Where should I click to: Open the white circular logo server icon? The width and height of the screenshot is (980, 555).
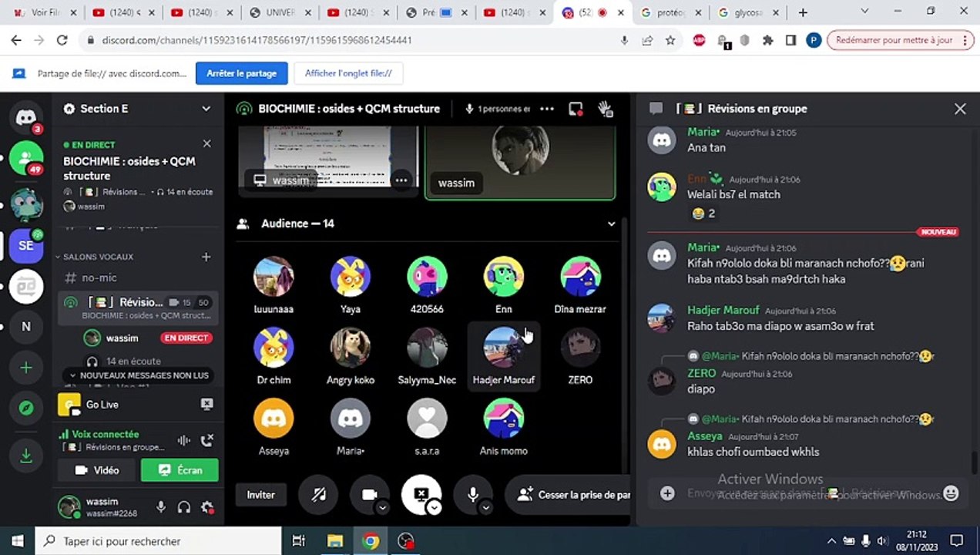click(26, 286)
